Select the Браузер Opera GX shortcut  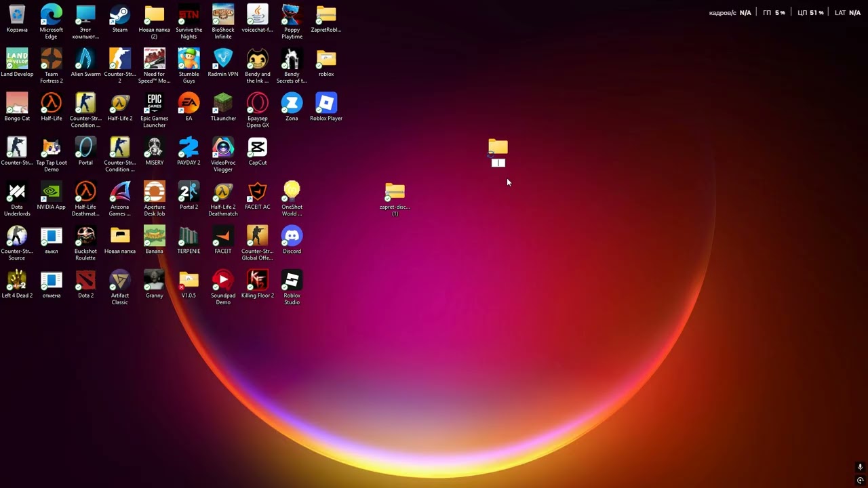pyautogui.click(x=258, y=103)
